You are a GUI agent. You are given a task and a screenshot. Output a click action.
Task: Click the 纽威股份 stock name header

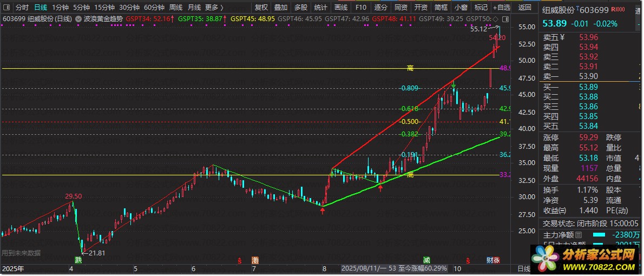pos(558,9)
